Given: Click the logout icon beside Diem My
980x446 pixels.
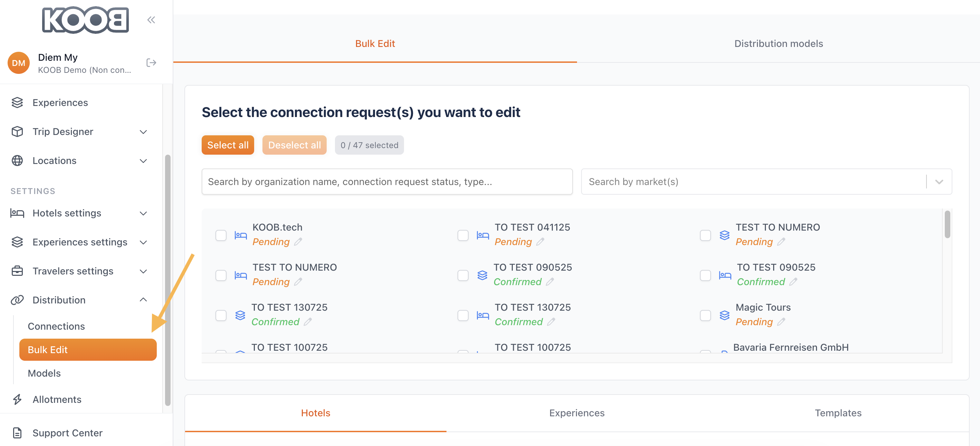Looking at the screenshot, I should point(151,63).
